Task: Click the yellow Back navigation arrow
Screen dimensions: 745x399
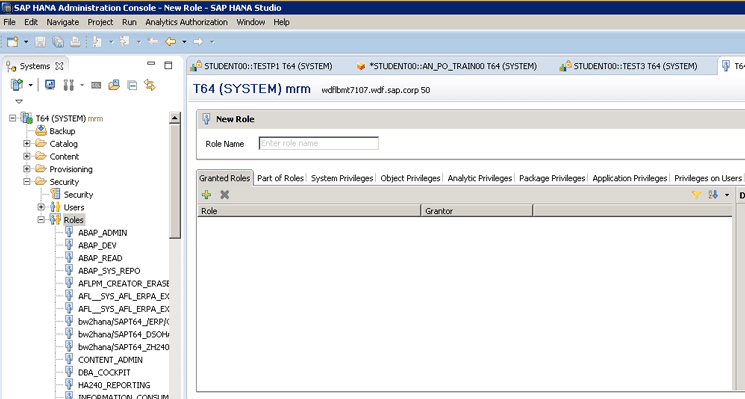Action: point(171,42)
